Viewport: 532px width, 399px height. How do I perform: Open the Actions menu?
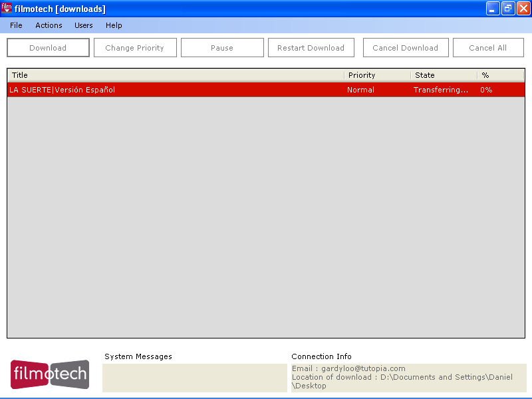coord(49,25)
